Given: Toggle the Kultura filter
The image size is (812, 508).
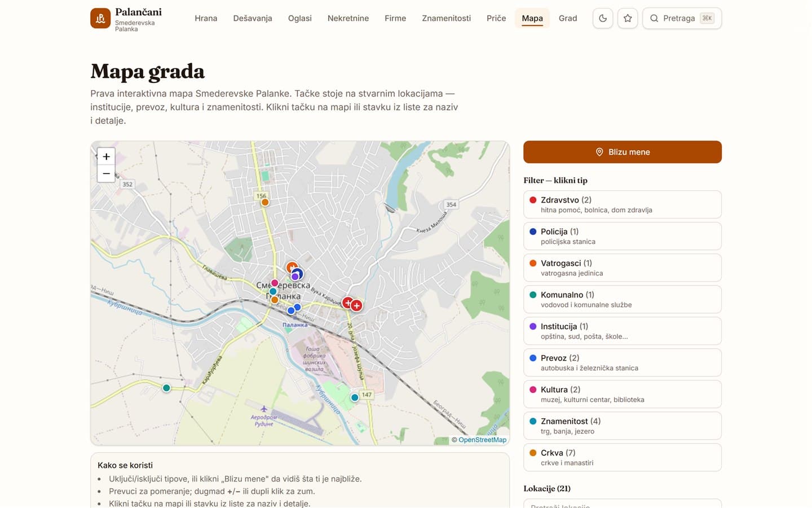Looking at the screenshot, I should coord(623,394).
